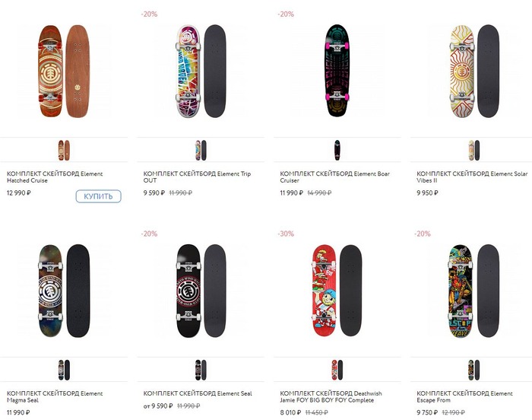Click the КУПИТЬ buy button

click(x=99, y=196)
